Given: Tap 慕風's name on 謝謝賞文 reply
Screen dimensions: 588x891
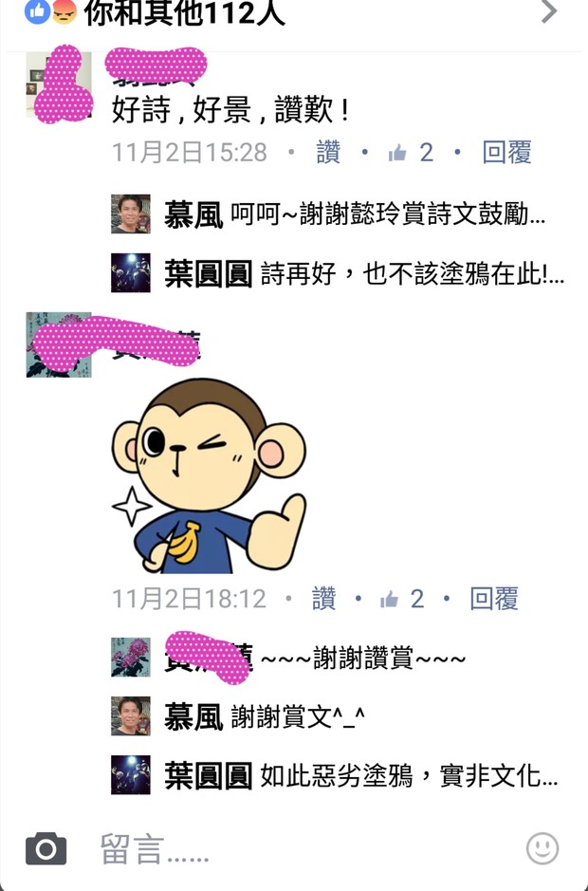Looking at the screenshot, I should point(193,716).
